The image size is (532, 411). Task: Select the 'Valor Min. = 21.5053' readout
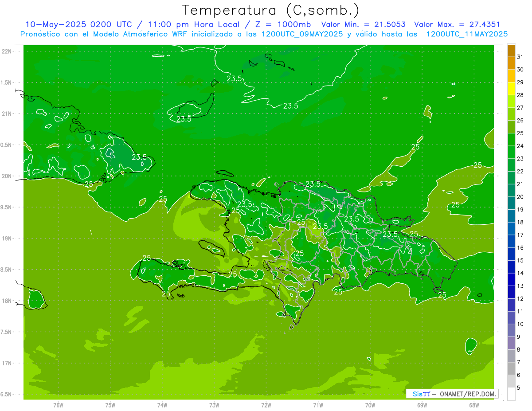(x=363, y=25)
